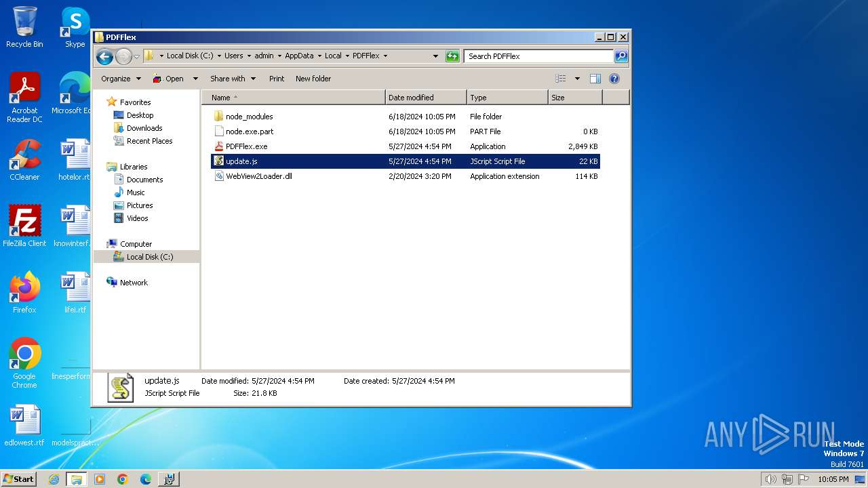Open Downloads in Favorites
The image size is (868, 488).
144,128
